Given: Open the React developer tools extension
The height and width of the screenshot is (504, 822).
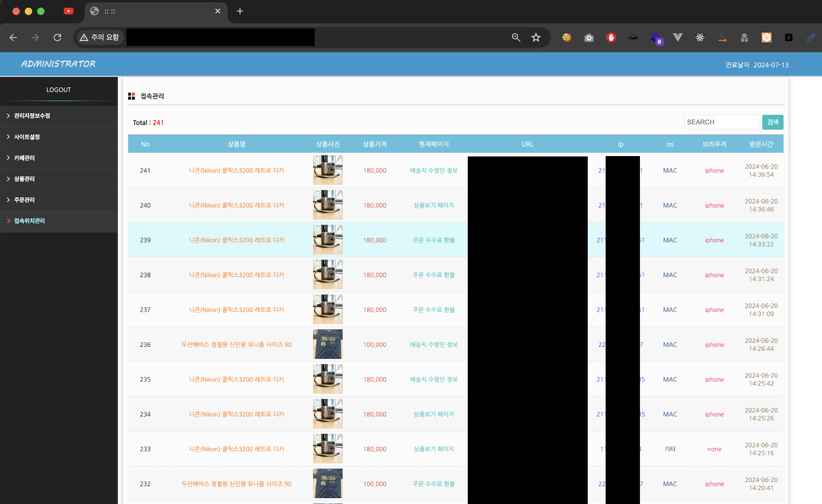Looking at the screenshot, I should (x=700, y=37).
